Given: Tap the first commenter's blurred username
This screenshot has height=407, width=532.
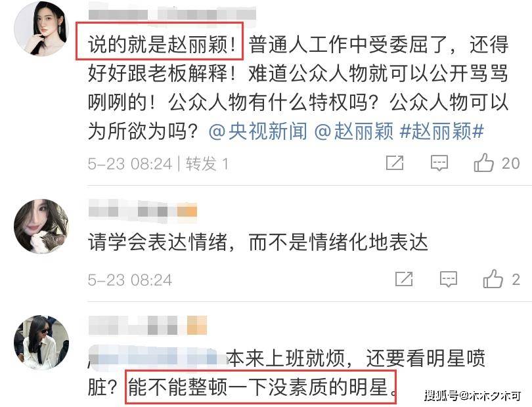Looking at the screenshot, I should 172,14.
